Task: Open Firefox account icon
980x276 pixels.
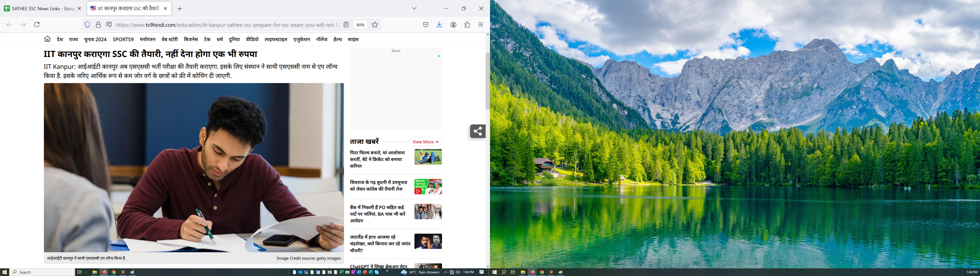Action: (x=454, y=25)
